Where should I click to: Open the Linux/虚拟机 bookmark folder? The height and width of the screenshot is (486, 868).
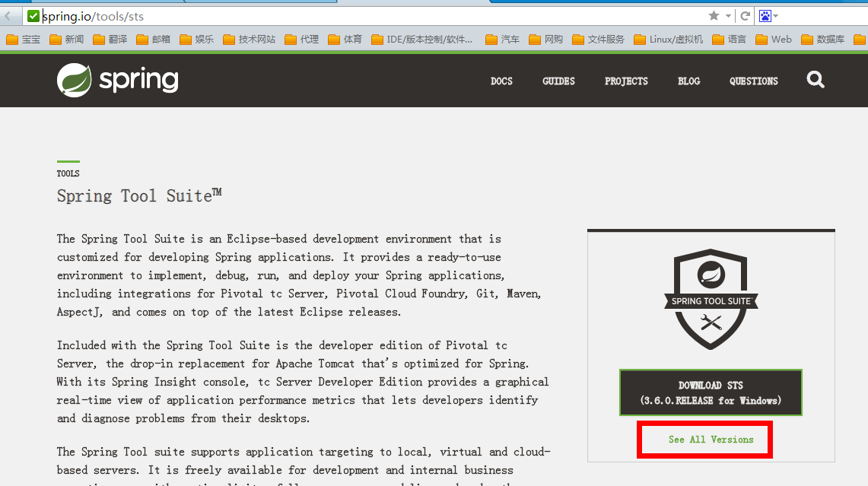pos(669,40)
